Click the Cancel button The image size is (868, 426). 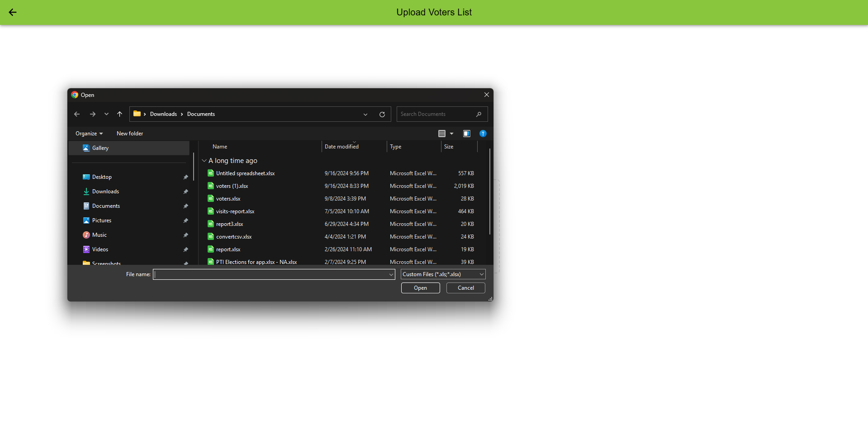point(465,287)
